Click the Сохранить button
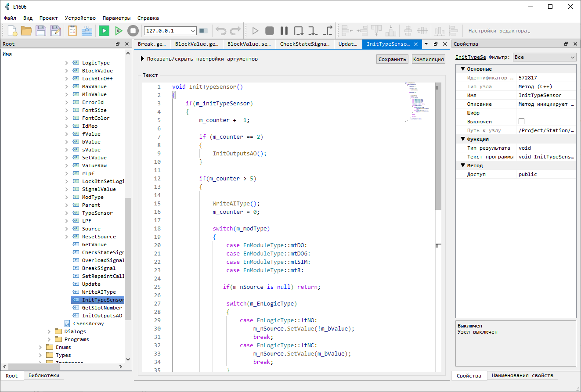581x392 pixels. point(392,59)
